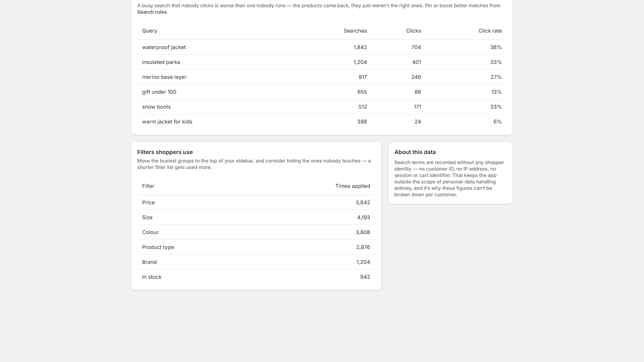644x362 pixels.
Task: Select the insulated parka query row
Action: click(x=322, y=62)
